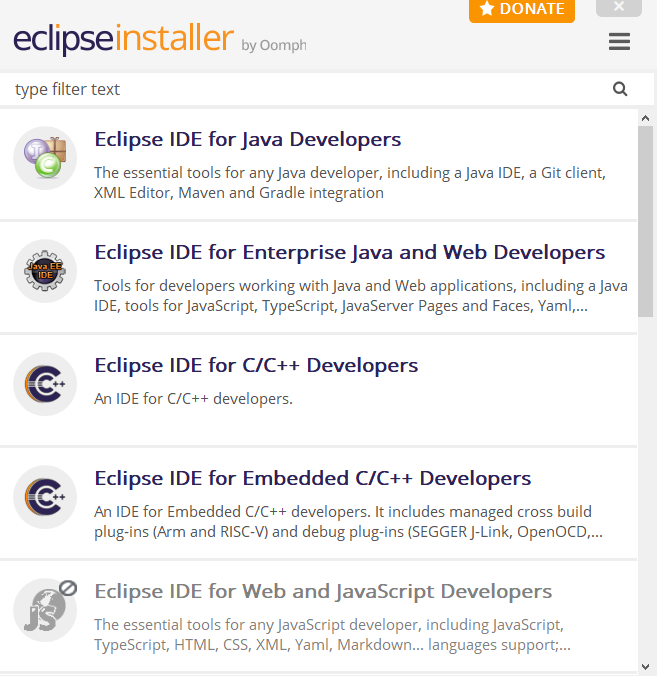Select Eclipse IDE for C/C++ Developers
The height and width of the screenshot is (676, 657).
click(x=319, y=391)
